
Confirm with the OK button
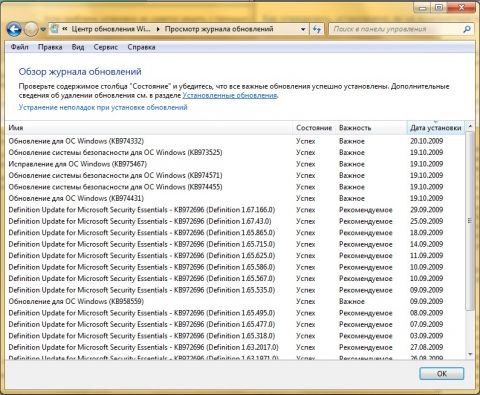(442, 374)
